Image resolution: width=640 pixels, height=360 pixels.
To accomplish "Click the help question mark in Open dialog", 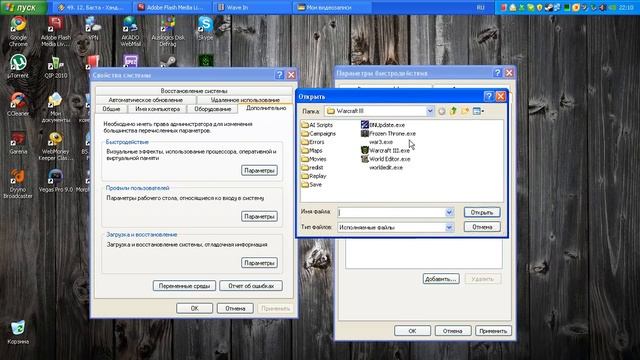I will [488, 96].
